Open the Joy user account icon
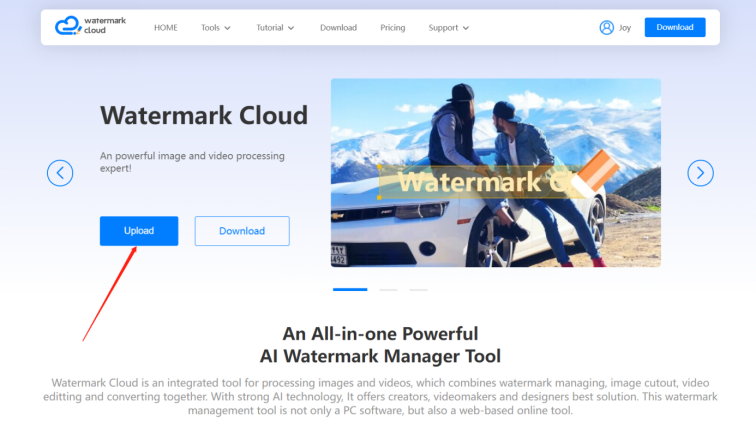This screenshot has height=427, width=756. click(607, 27)
